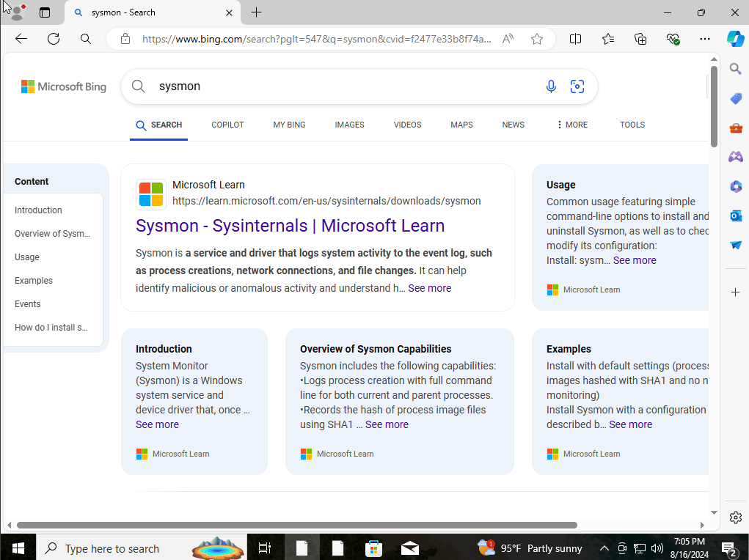749x560 pixels.
Task: Open Task View on taskbar
Action: [x=265, y=548]
